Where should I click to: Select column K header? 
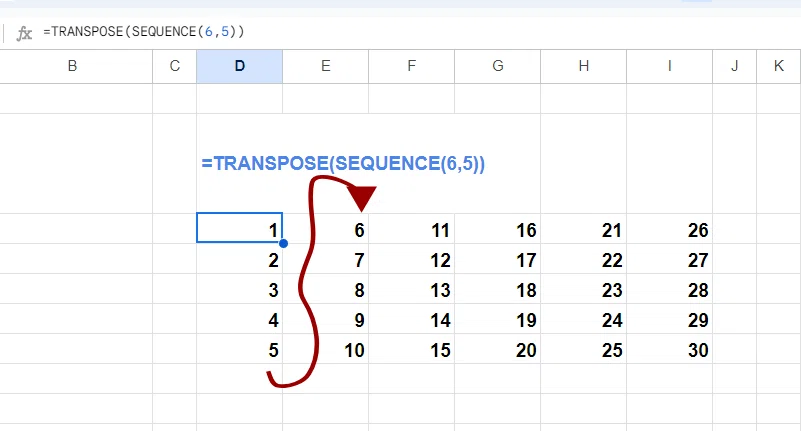coord(779,66)
